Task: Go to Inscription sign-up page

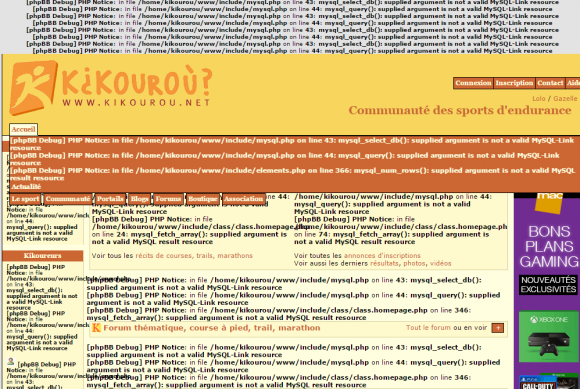Action: point(514,83)
